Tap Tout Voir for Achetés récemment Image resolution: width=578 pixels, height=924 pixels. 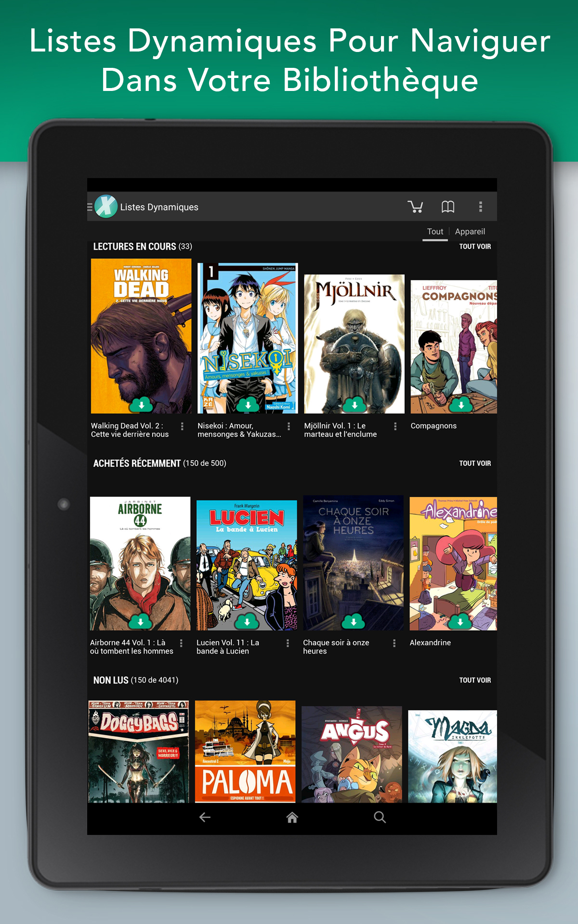tap(474, 463)
